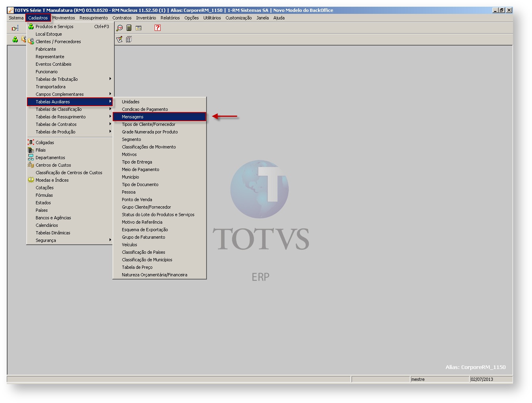
Task: Select Condicao de Pagamento
Action: (159, 109)
